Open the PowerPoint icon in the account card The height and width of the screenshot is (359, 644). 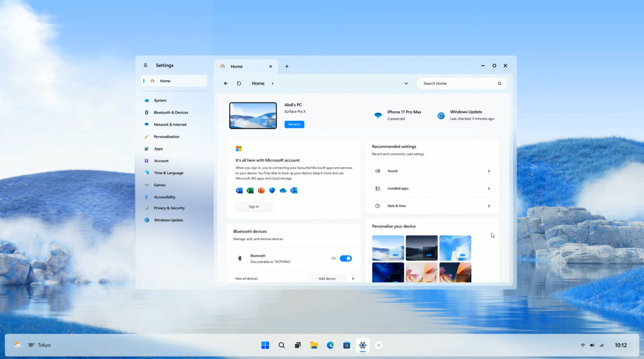point(261,190)
